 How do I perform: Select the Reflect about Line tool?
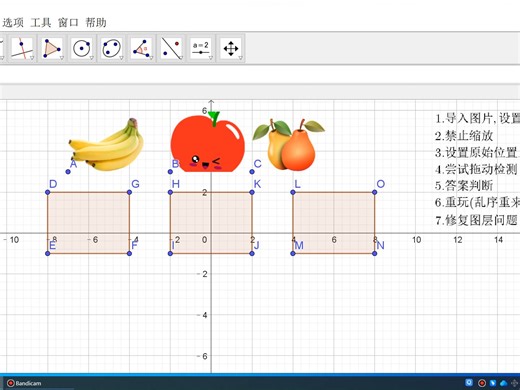click(171, 48)
